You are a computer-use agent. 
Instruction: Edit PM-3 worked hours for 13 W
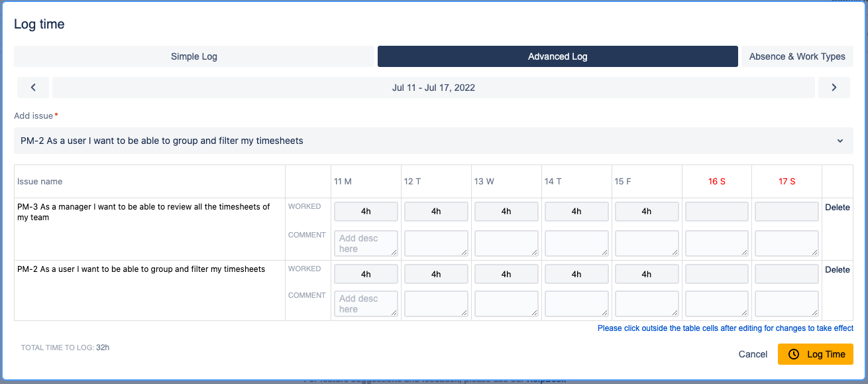(506, 212)
